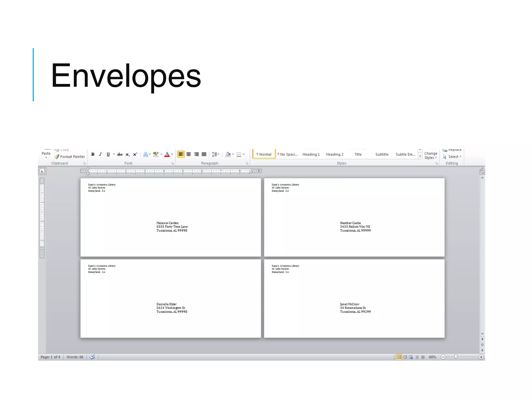This screenshot has width=532, height=399.
Task: Toggle Strikethrough formatting
Action: [x=120, y=154]
